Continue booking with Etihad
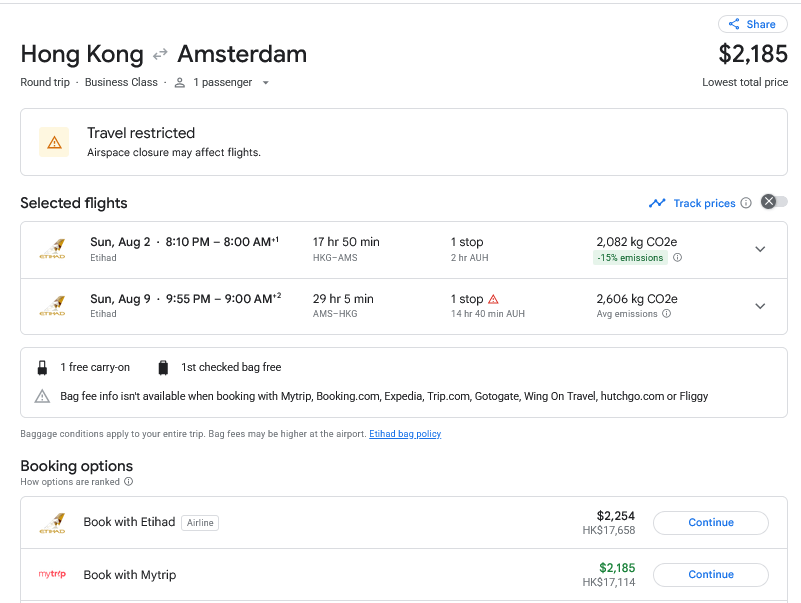 [x=710, y=523]
